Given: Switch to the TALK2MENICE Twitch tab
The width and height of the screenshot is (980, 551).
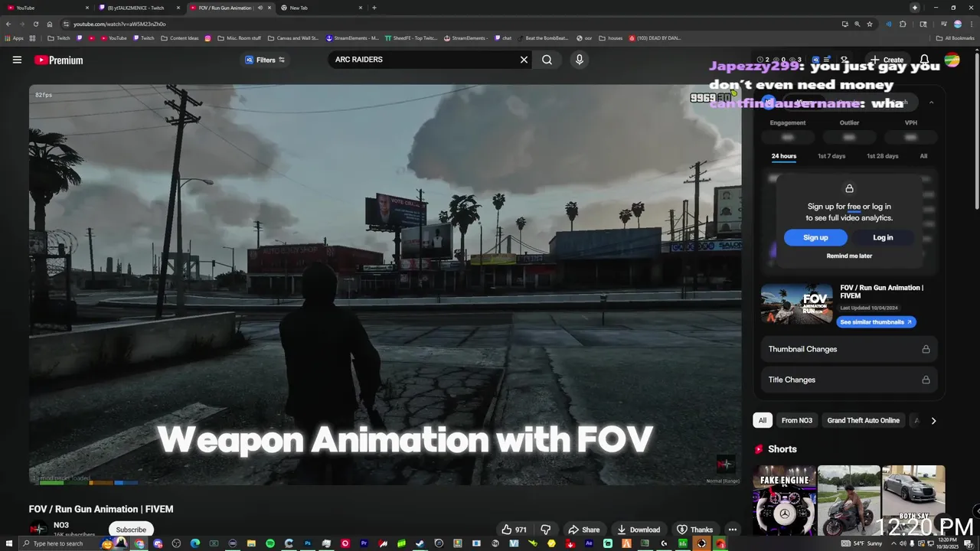Looking at the screenshot, I should pyautogui.click(x=141, y=8).
